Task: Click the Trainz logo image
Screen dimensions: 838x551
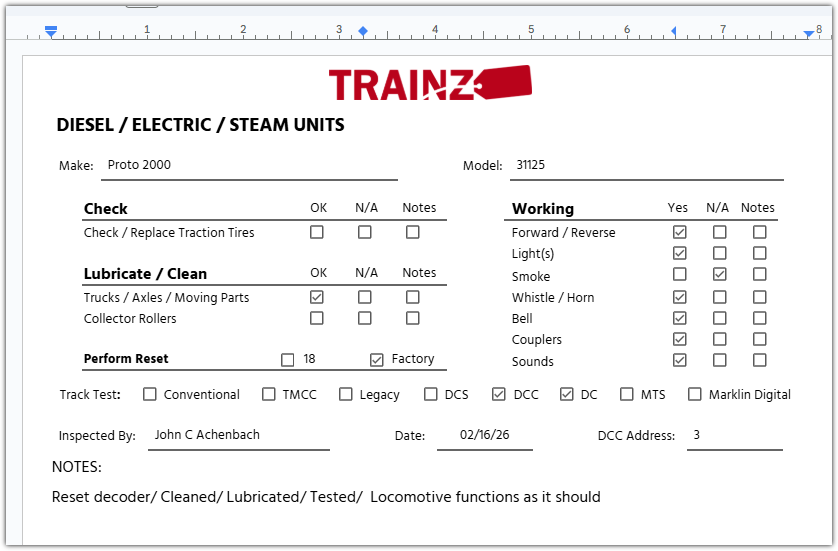Action: [429, 83]
